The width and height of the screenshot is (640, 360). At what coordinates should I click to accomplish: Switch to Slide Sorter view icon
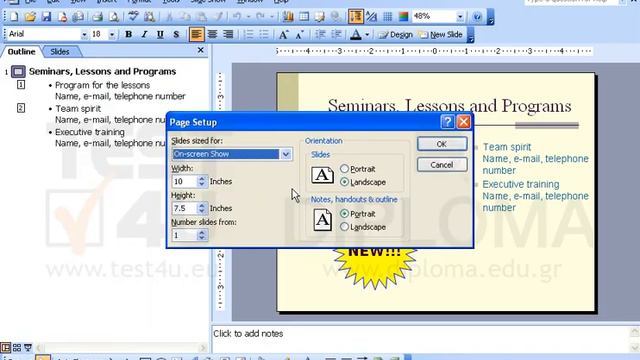point(17,348)
